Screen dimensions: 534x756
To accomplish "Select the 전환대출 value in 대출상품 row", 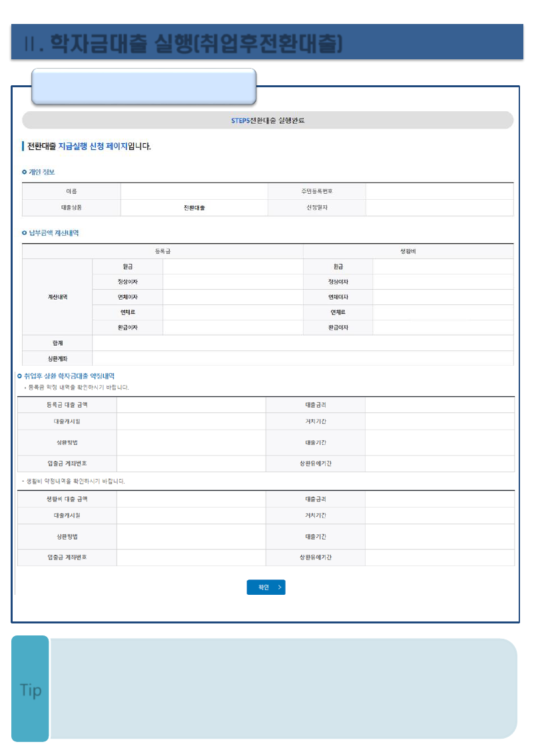I will (194, 208).
